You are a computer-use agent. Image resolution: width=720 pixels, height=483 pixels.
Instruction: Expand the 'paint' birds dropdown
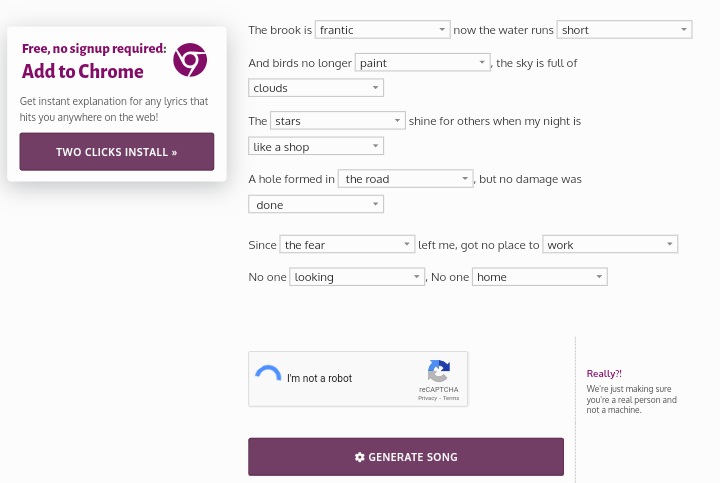tap(422, 63)
